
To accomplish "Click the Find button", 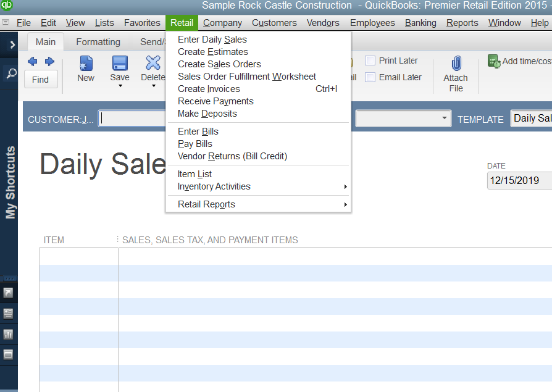I will (x=41, y=80).
